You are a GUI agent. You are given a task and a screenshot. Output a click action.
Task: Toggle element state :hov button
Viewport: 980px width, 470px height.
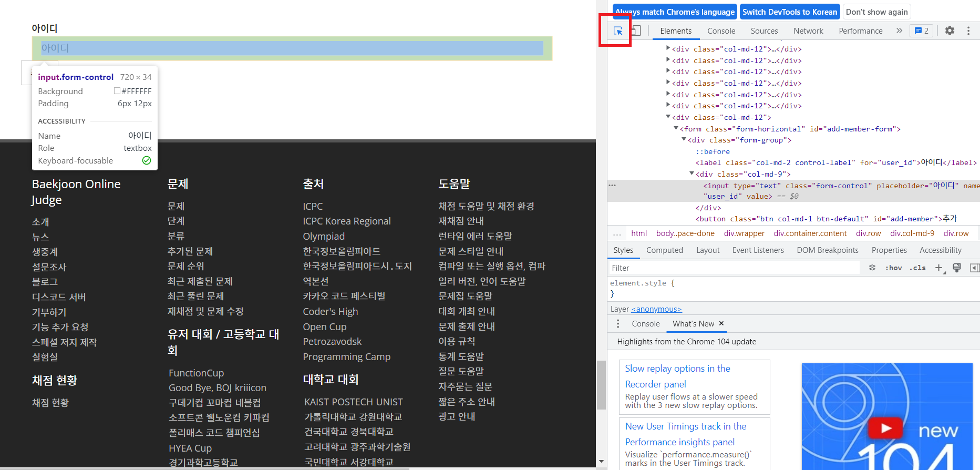tap(893, 268)
